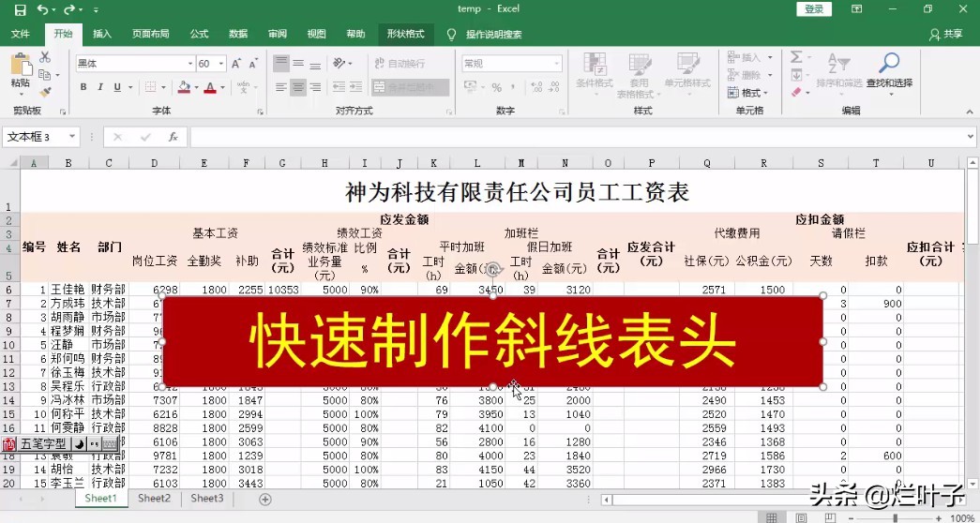The image size is (980, 523).
Task: Expand the borders dropdown arrow
Action: tap(163, 87)
